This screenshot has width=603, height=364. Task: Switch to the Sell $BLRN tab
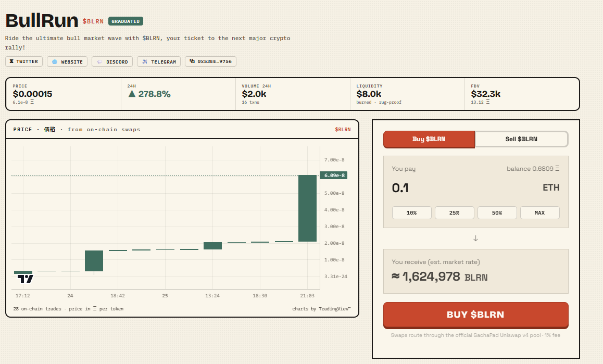pos(521,139)
